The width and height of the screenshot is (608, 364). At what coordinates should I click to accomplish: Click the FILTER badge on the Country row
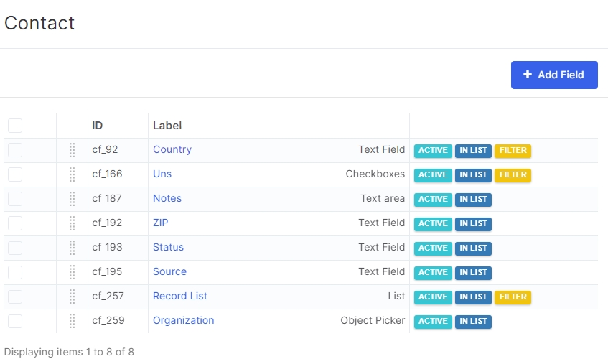(513, 150)
